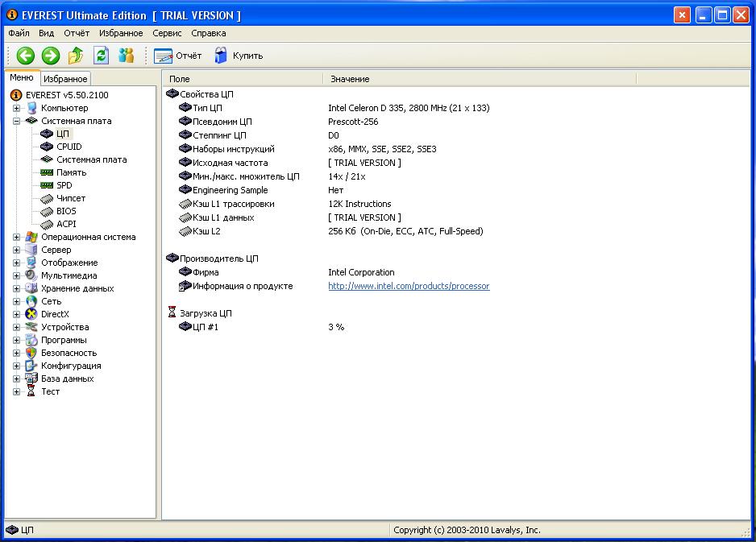Click the Отчёт report icon in the toolbar
Screen dimensions: 756x542
(163, 56)
